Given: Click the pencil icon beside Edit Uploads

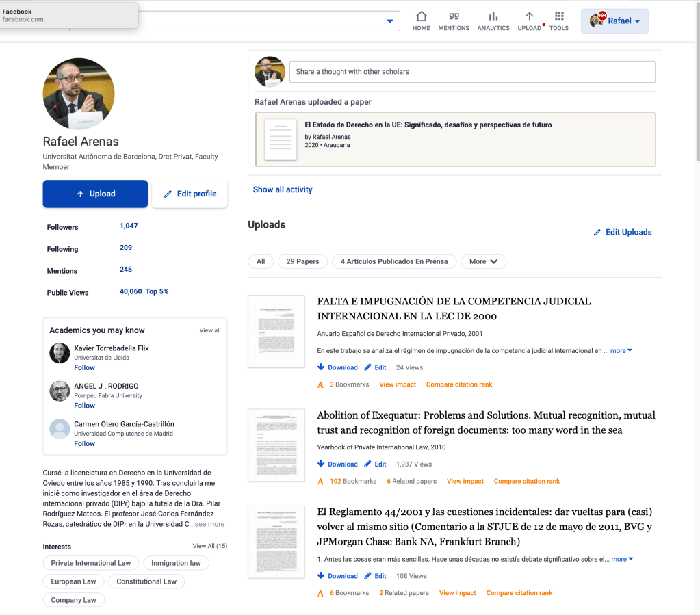Looking at the screenshot, I should click(597, 233).
